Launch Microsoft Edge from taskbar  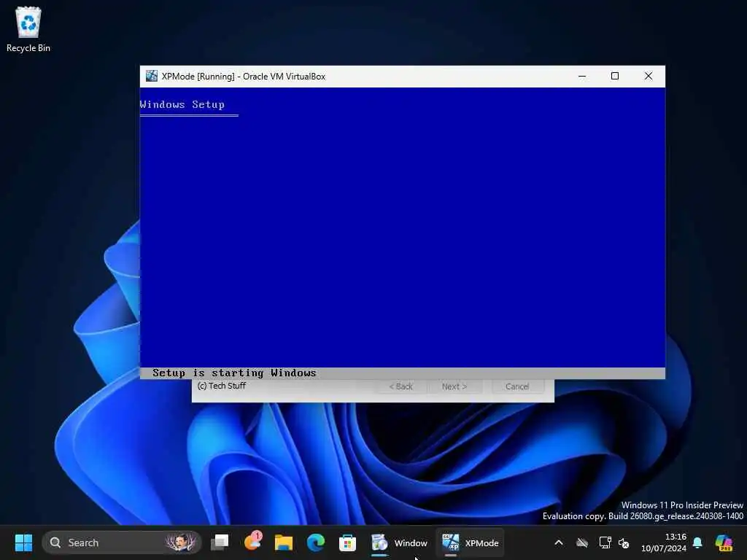coord(315,542)
